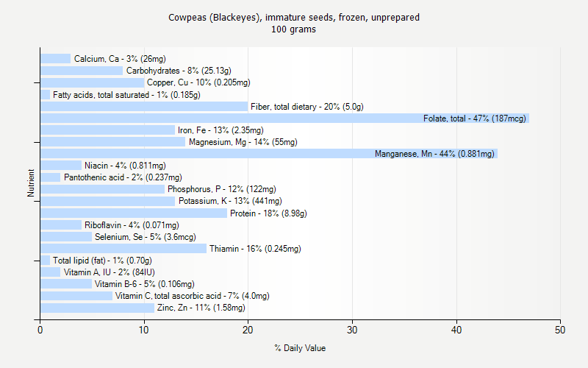Viewport: 588px width, 368px height.
Task: Click the Zinc bar in the chart
Action: click(x=97, y=308)
